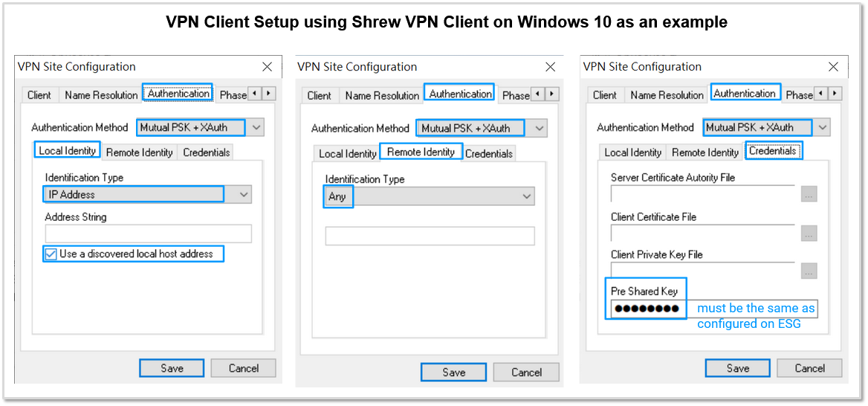Open Credentials tab in middle dialog
This screenshot has width=868, height=406.
point(489,154)
